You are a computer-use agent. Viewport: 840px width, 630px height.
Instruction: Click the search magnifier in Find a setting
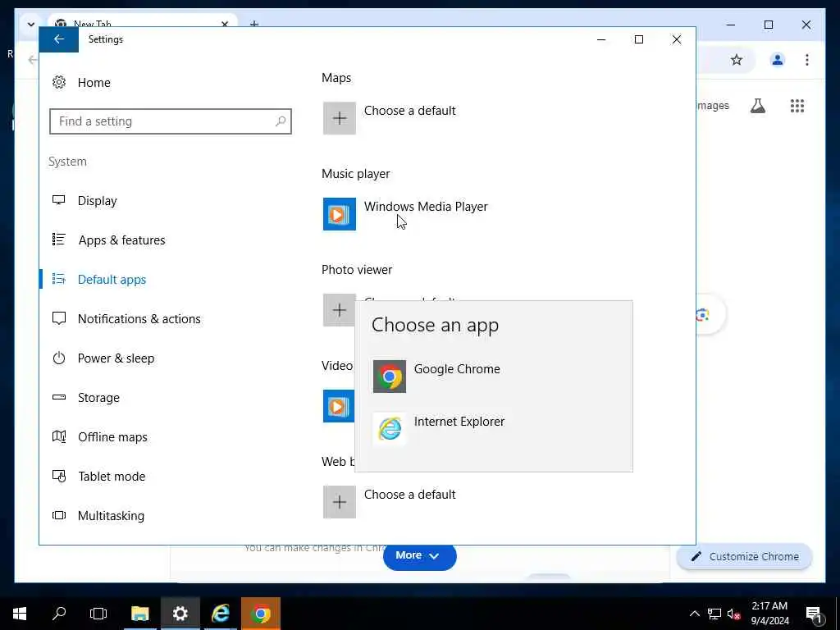pos(281,121)
